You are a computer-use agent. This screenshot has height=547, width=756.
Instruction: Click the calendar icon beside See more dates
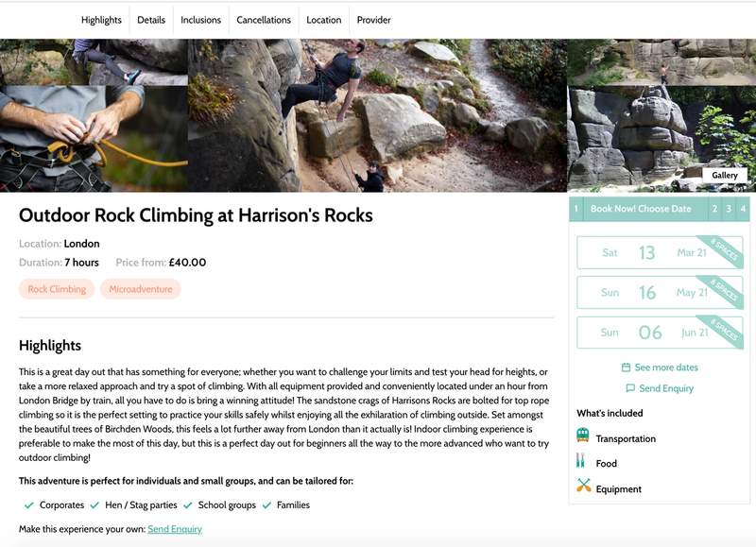[x=626, y=368]
